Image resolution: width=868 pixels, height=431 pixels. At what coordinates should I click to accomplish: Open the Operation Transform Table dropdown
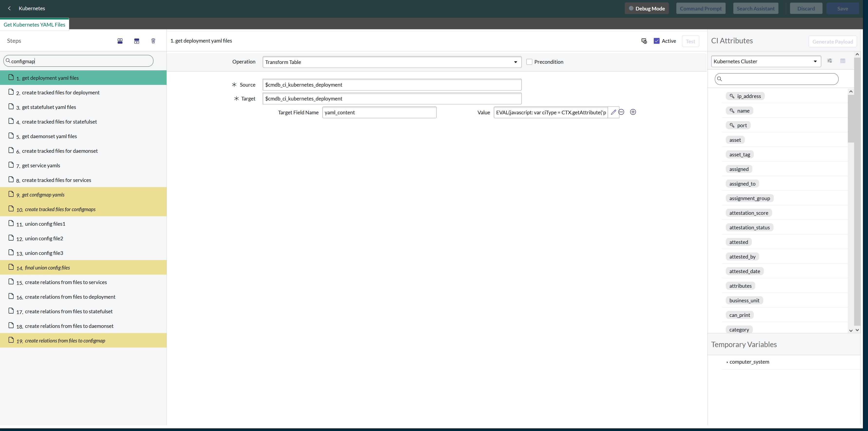392,62
